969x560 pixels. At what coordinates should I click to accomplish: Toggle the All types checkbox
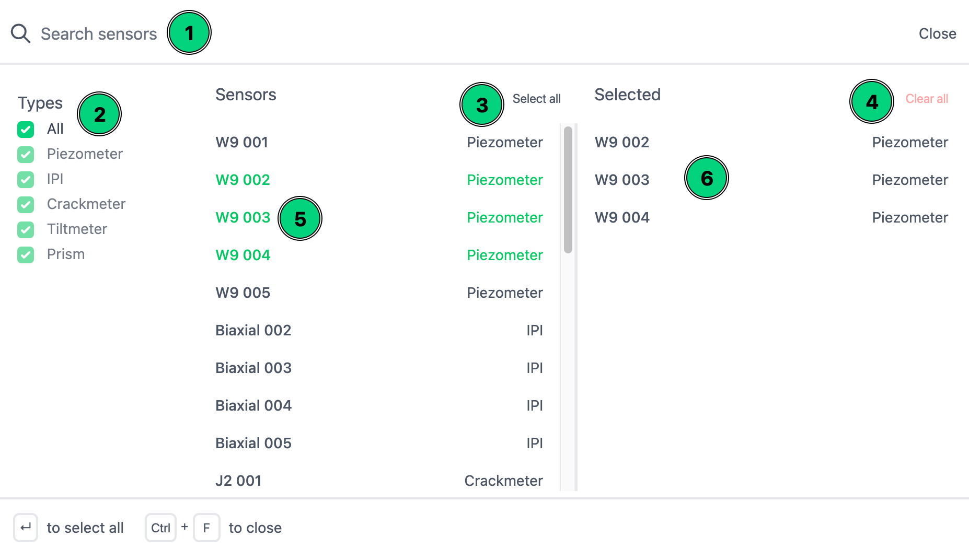click(26, 129)
